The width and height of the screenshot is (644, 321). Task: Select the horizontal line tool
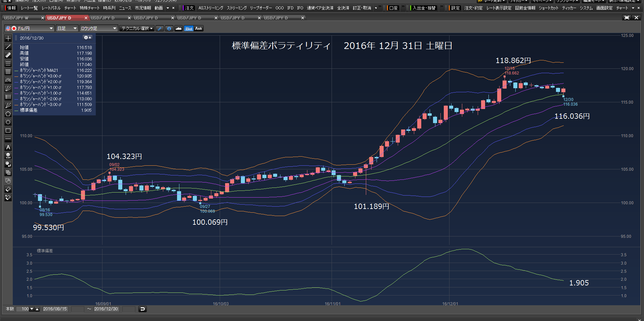(x=8, y=139)
